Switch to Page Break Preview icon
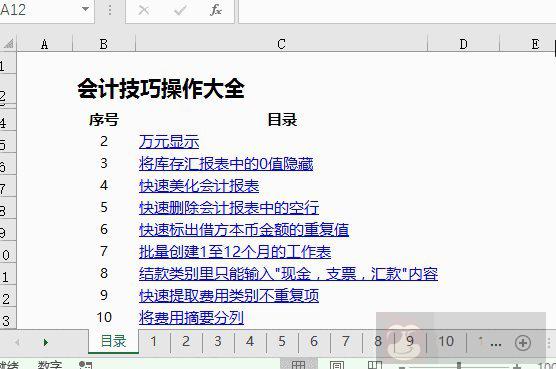The height and width of the screenshot is (369, 556). click(x=375, y=364)
